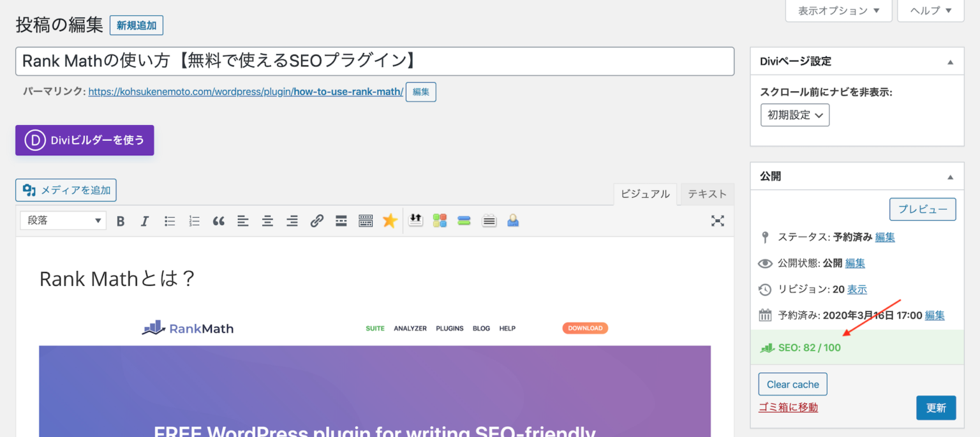The image size is (980, 437).
Task: Open the Toolbar Toggle kitchen sink
Action: tap(366, 220)
